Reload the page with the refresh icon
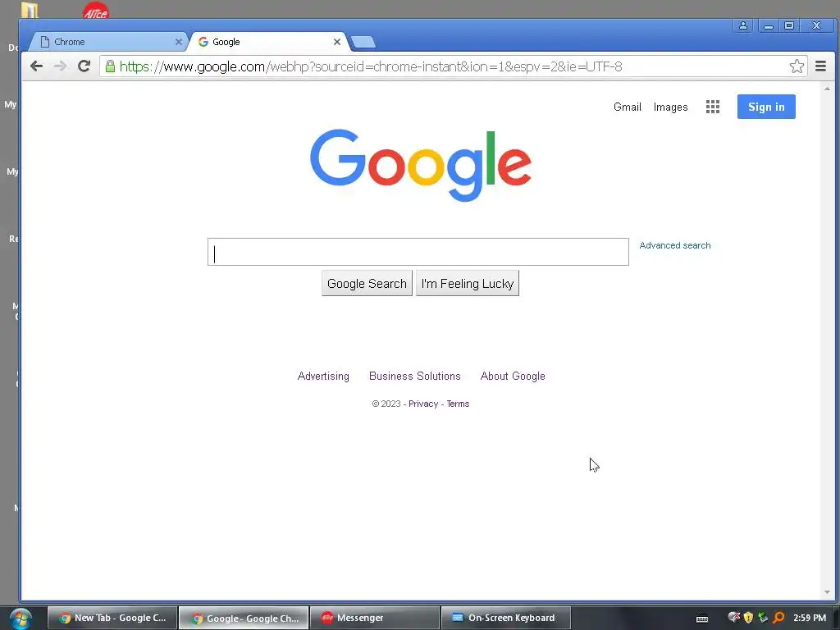This screenshot has height=630, width=840. coord(84,66)
